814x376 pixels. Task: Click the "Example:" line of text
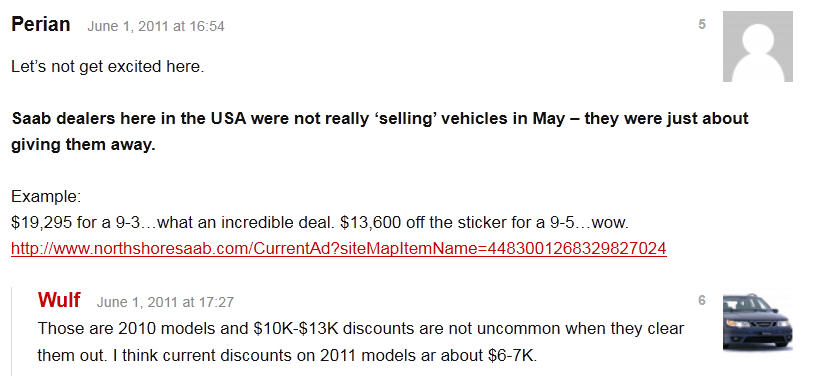[x=46, y=197]
